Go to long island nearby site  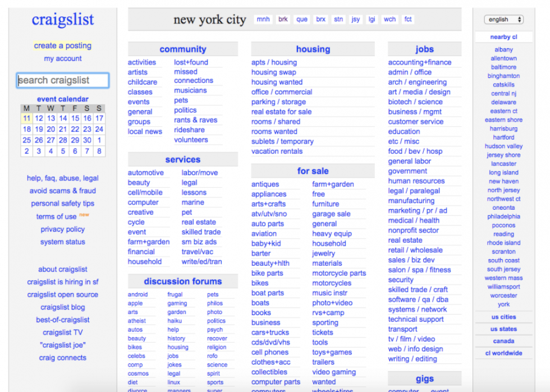click(503, 173)
